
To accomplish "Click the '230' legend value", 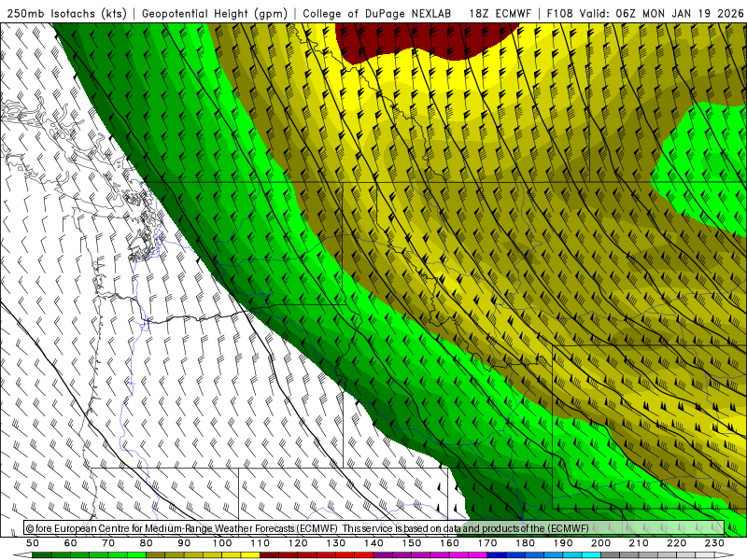I will tap(714, 543).
